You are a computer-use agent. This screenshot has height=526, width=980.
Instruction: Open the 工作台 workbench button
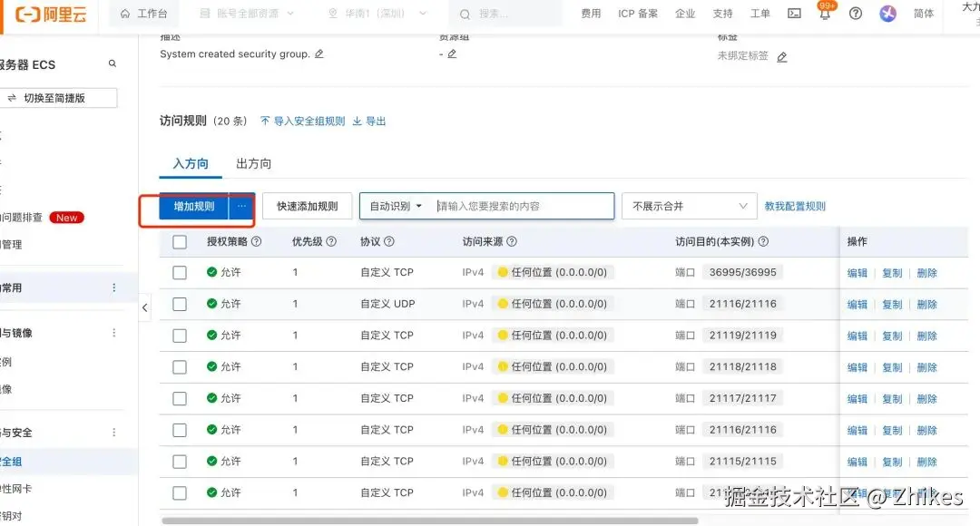143,13
